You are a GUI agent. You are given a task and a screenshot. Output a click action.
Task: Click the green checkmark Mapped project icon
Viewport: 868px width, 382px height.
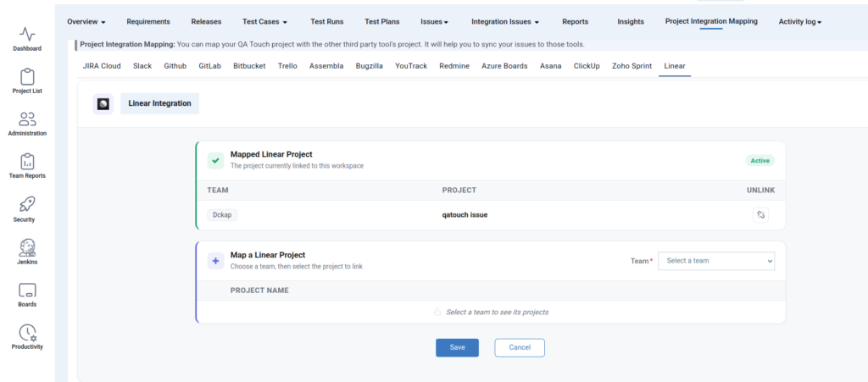click(215, 160)
